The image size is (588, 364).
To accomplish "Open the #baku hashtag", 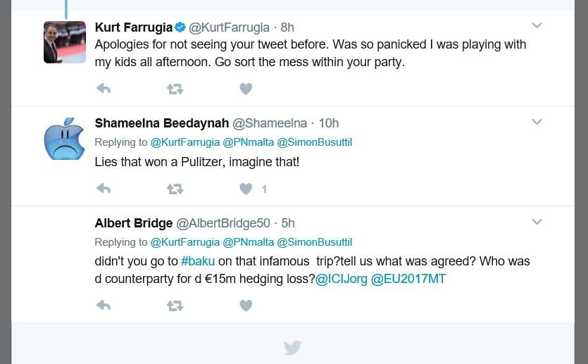I will pyautogui.click(x=198, y=261).
